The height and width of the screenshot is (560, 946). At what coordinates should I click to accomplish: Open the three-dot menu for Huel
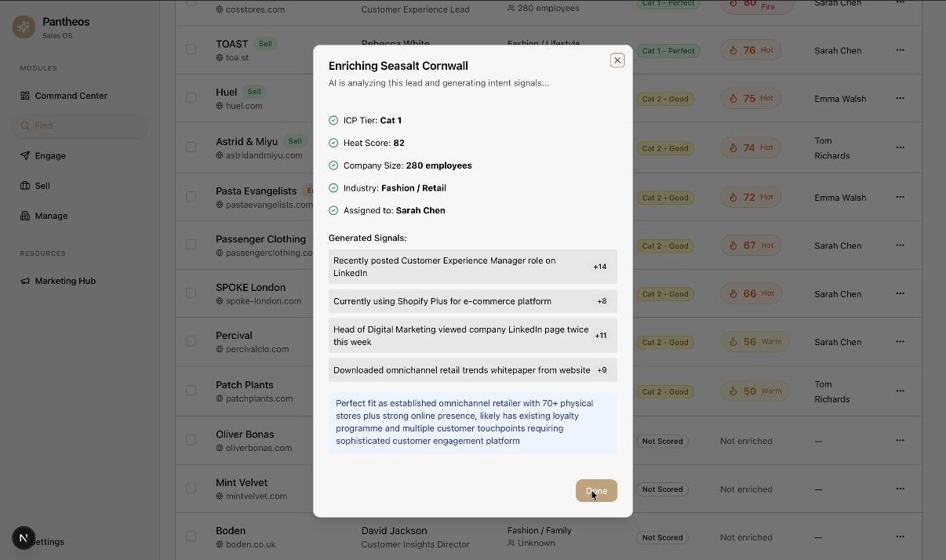pos(900,99)
